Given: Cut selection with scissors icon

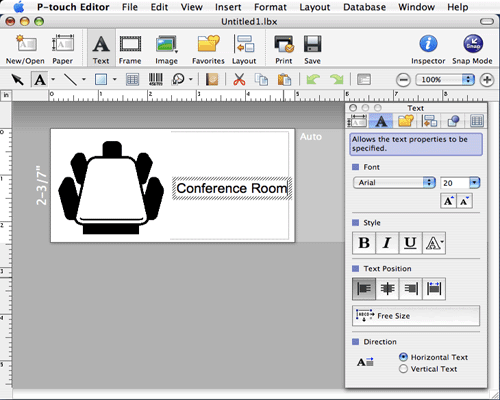Looking at the screenshot, I should pyautogui.click(x=239, y=80).
